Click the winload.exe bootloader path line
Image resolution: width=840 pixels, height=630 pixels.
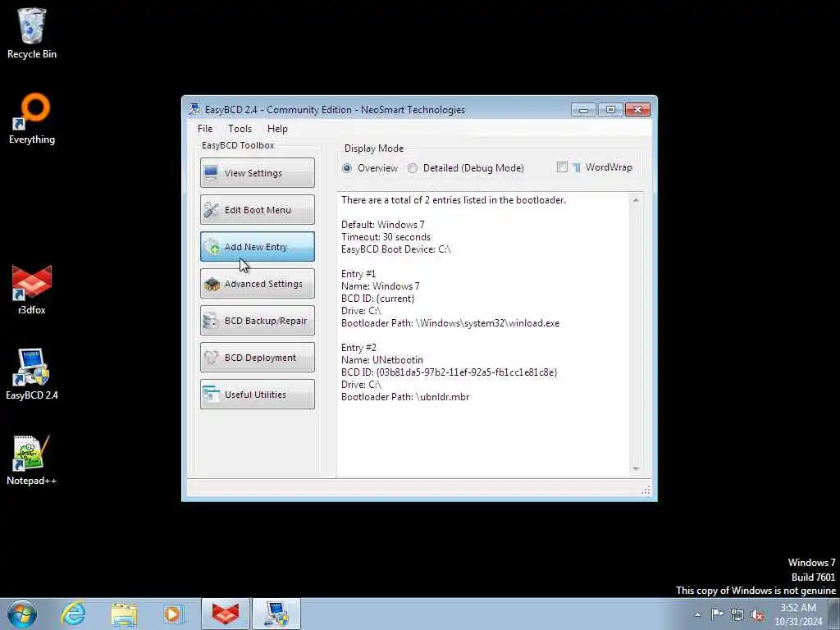click(x=450, y=323)
